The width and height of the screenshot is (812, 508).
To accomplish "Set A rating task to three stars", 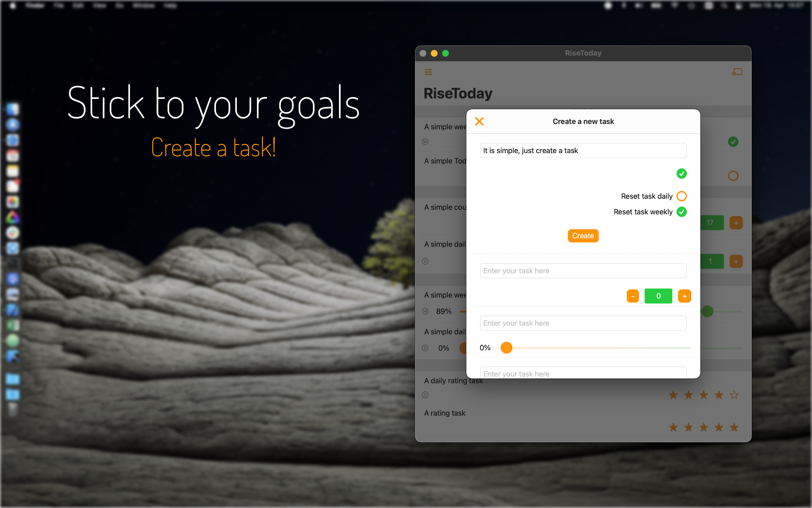I will tap(704, 427).
